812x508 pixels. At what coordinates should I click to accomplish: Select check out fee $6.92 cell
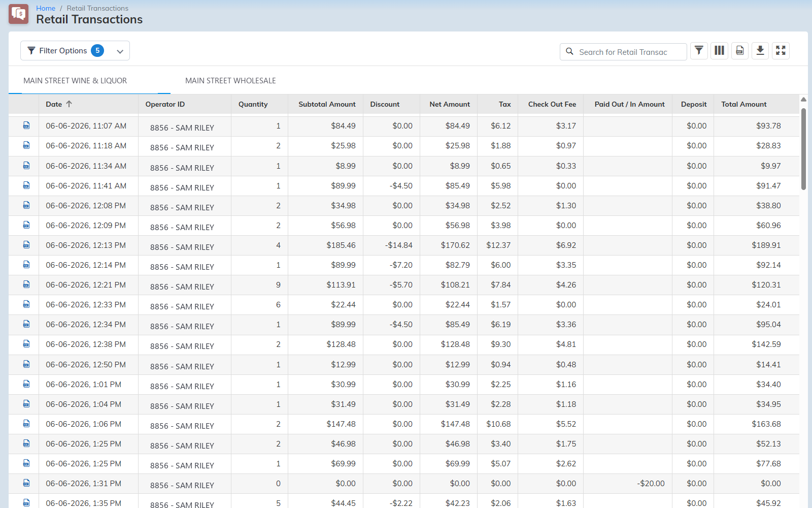pos(551,245)
